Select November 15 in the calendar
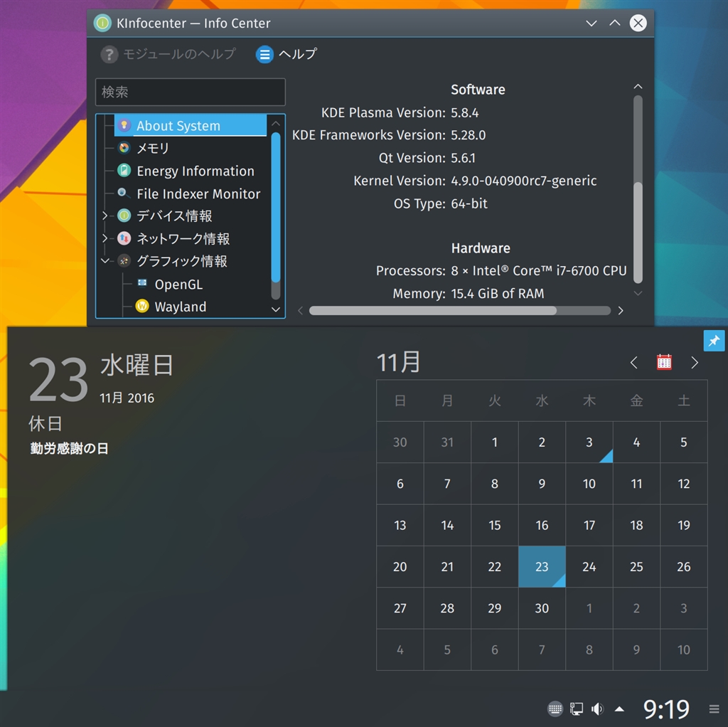The width and height of the screenshot is (728, 727). pyautogui.click(x=495, y=525)
